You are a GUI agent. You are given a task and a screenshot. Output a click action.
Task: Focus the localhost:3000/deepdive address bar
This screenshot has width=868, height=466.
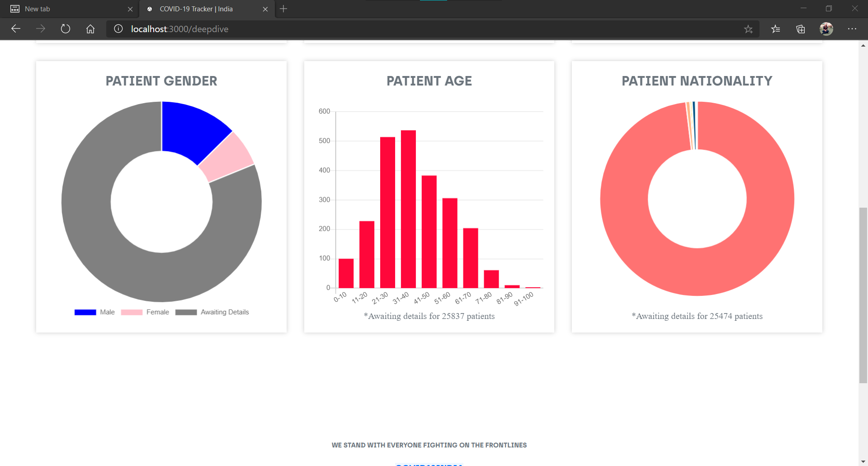(433, 29)
